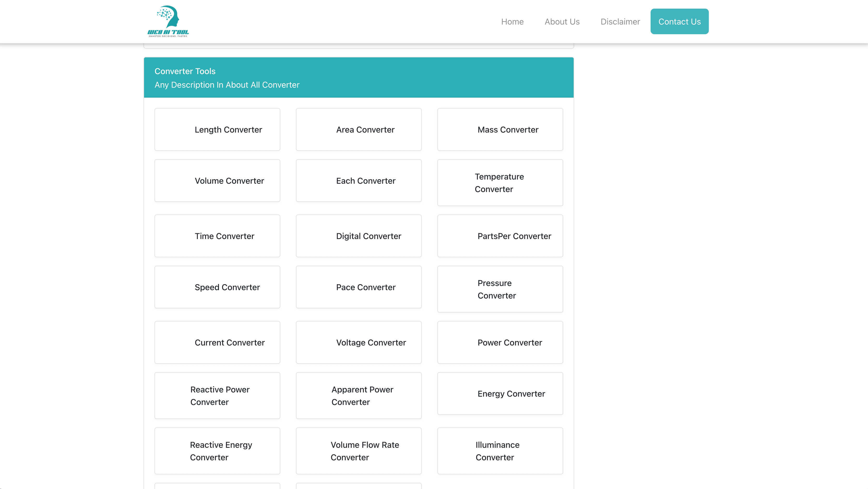This screenshot has width=868, height=489.
Task: Open the Reactive Energy Converter card
Action: (x=217, y=451)
